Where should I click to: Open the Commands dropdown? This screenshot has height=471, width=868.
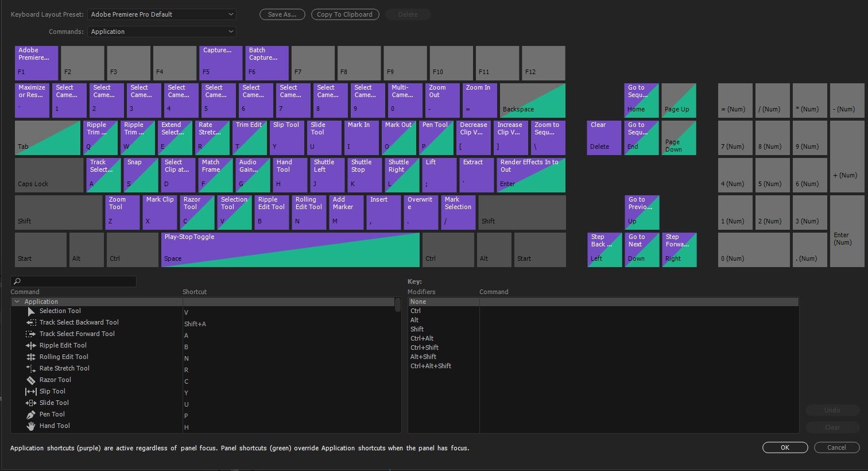(x=161, y=32)
